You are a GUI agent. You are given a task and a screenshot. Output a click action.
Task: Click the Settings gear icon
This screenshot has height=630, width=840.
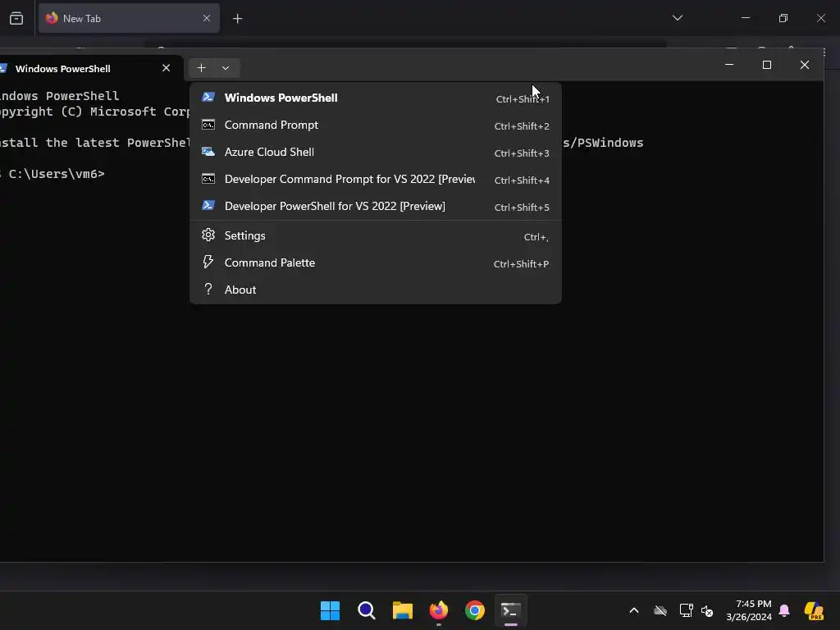[208, 235]
